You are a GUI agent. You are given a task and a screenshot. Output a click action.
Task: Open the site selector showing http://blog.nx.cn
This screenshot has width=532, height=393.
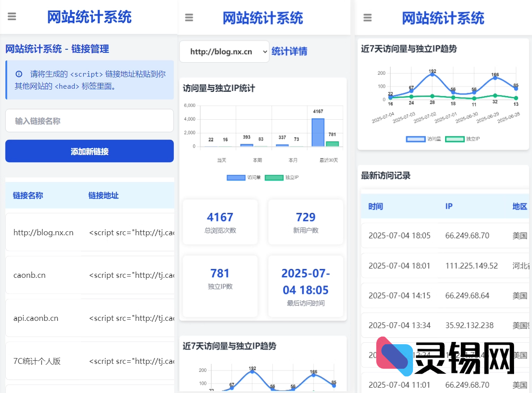coord(224,52)
